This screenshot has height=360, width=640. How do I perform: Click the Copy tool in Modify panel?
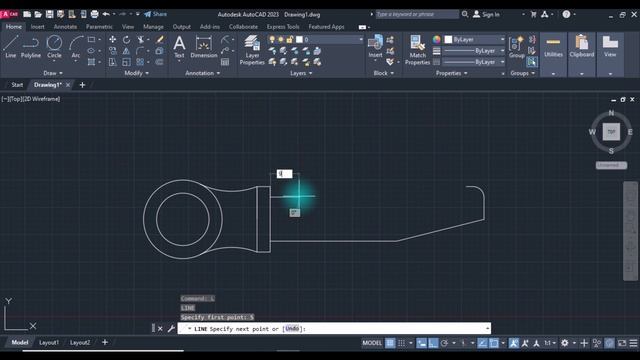point(112,51)
